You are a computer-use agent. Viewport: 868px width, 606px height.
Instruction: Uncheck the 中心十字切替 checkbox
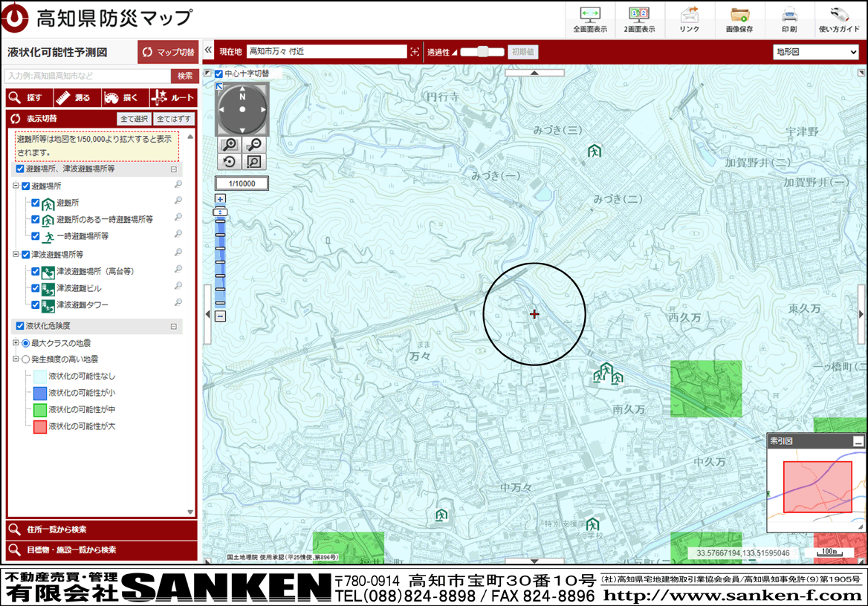(x=218, y=74)
